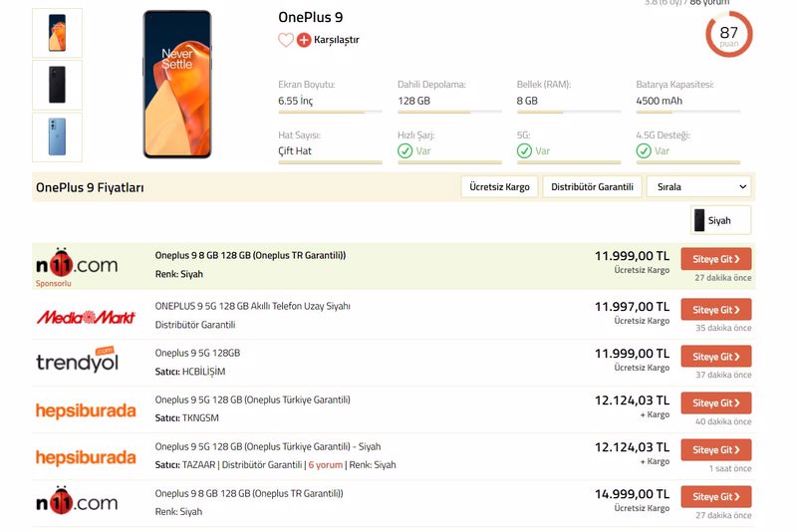Screen dimensions: 797x532
Task: Go to MediaMarkt site for 11.997,00 TL
Action: pyautogui.click(x=715, y=310)
